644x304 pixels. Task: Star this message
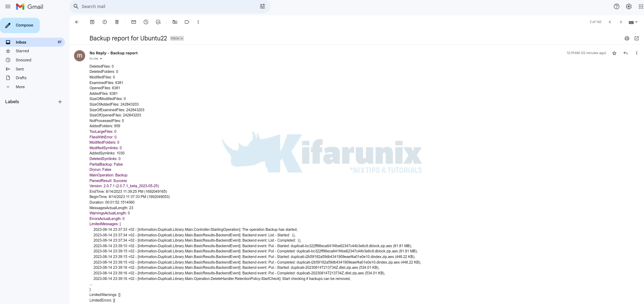pyautogui.click(x=614, y=53)
